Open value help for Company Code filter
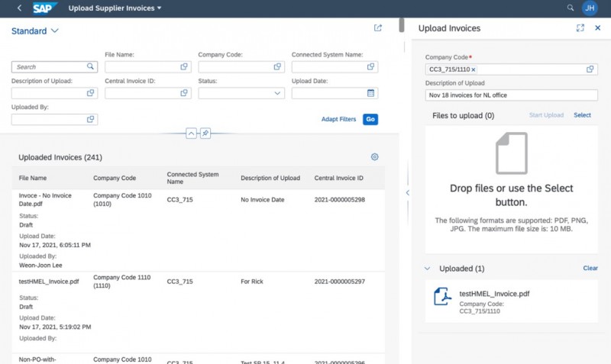The height and width of the screenshot is (364, 611). click(x=277, y=67)
